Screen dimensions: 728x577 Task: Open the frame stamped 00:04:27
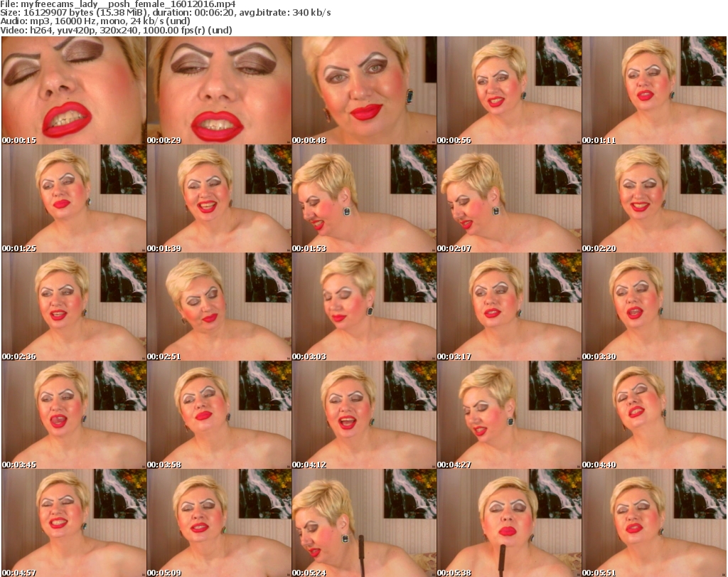point(509,415)
